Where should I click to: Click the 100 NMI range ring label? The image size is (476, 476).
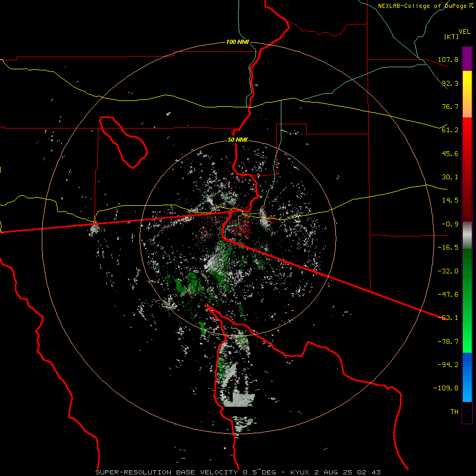coord(237,42)
